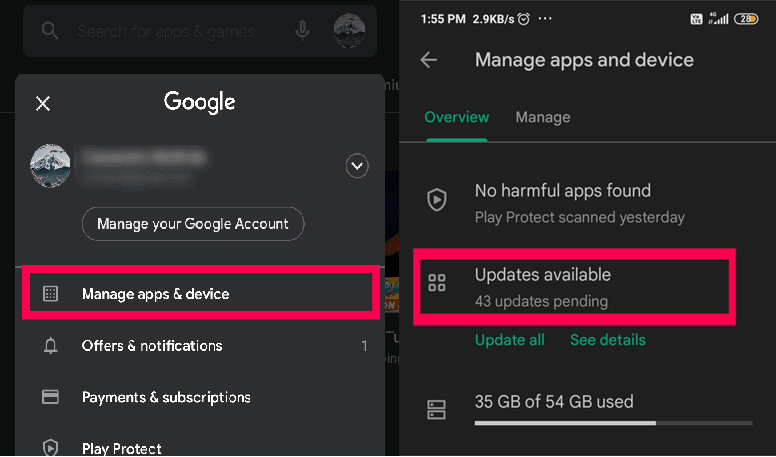
Task: Tap the notifications bell icon
Action: [50, 346]
